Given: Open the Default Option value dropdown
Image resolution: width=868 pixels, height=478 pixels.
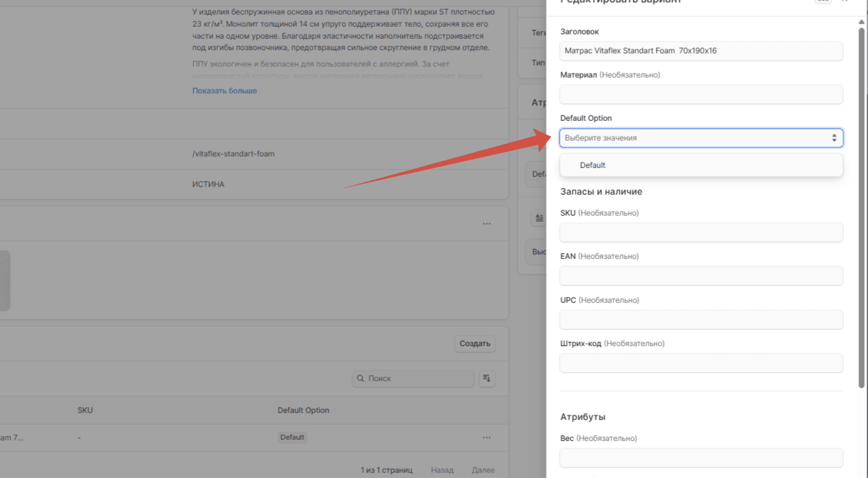Looking at the screenshot, I should tap(701, 137).
